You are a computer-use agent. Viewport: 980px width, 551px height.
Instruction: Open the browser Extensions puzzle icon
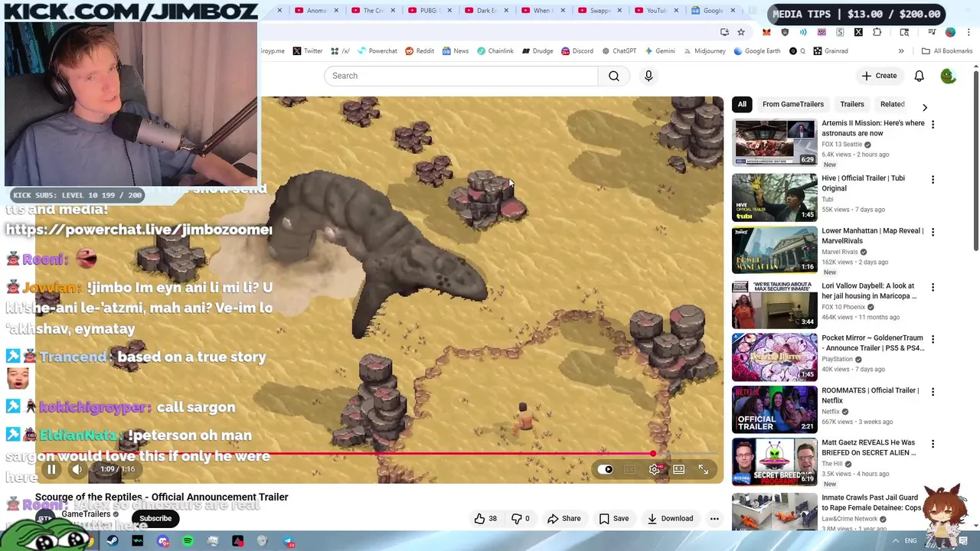[x=877, y=32]
